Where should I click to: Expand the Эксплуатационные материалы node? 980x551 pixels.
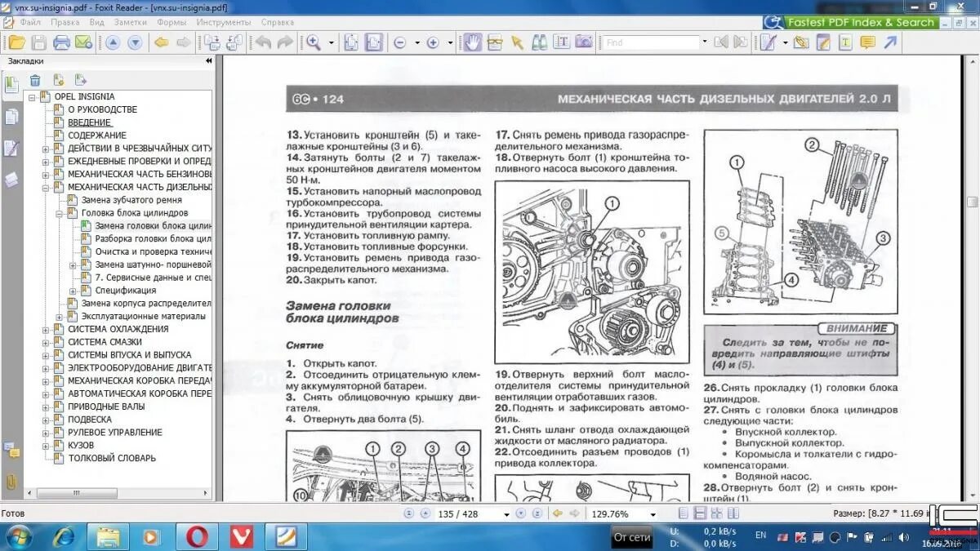60,317
